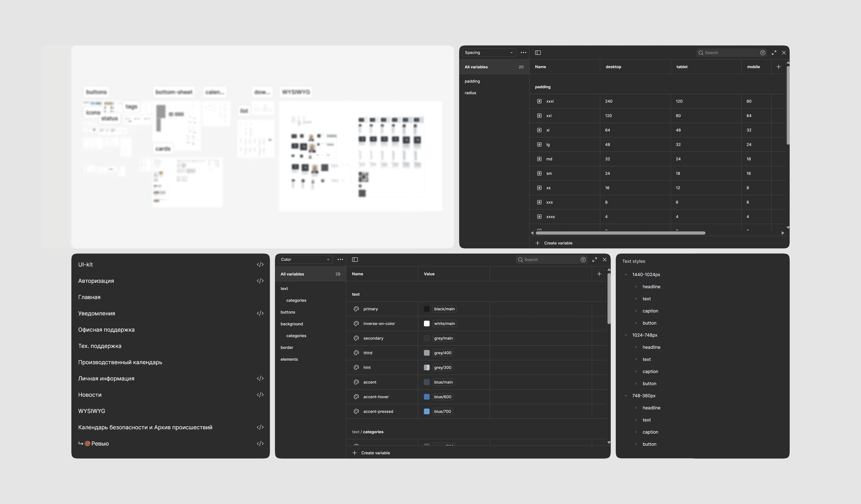Image resolution: width=861 pixels, height=504 pixels.
Task: Open more options next to Spacing dropdown
Action: coord(523,53)
